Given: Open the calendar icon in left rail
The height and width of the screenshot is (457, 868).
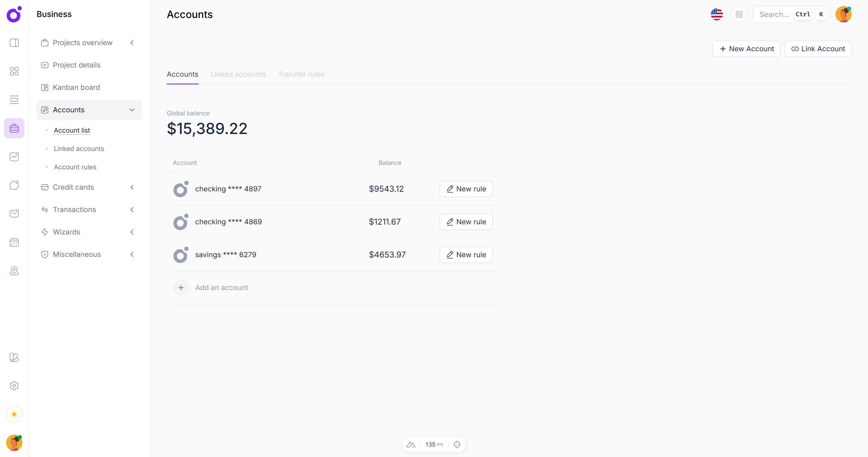Looking at the screenshot, I should (14, 242).
